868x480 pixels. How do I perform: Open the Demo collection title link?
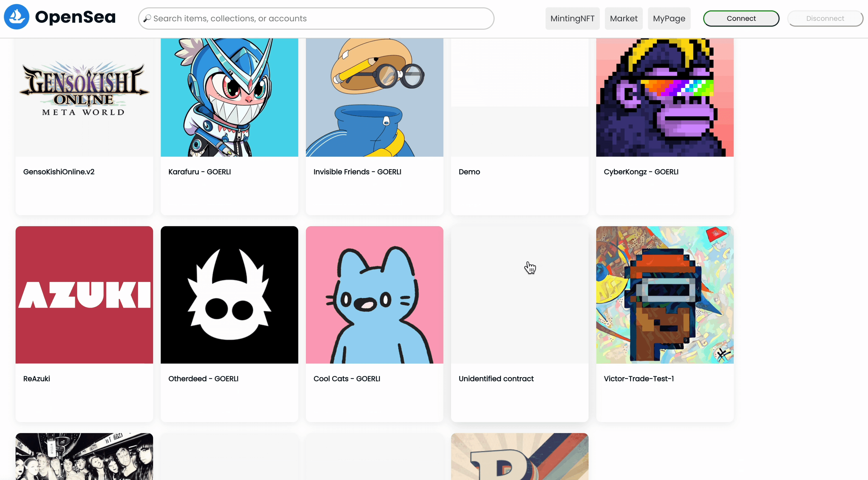(x=469, y=172)
